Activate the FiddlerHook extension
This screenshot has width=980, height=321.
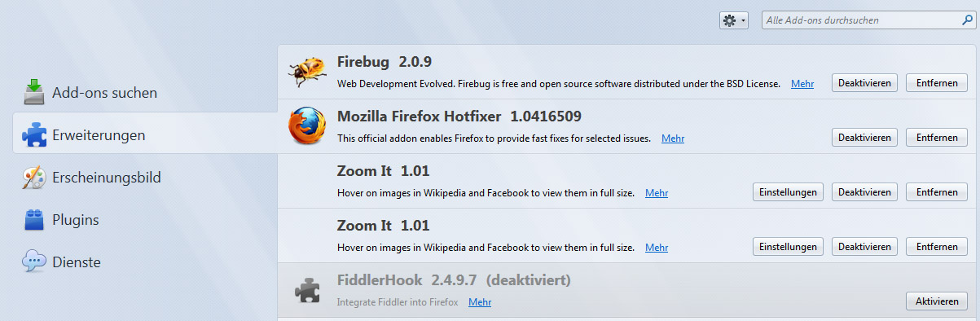pos(937,301)
